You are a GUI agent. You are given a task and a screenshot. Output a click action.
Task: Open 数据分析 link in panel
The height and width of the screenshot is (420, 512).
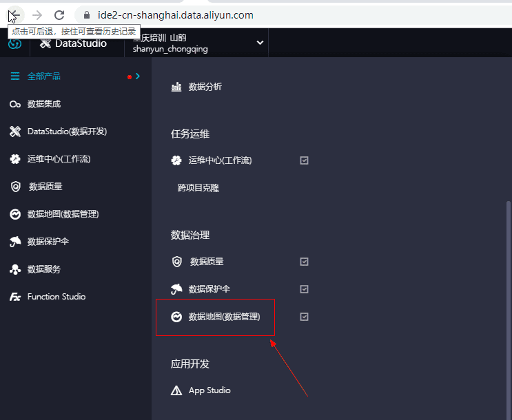pyautogui.click(x=205, y=87)
